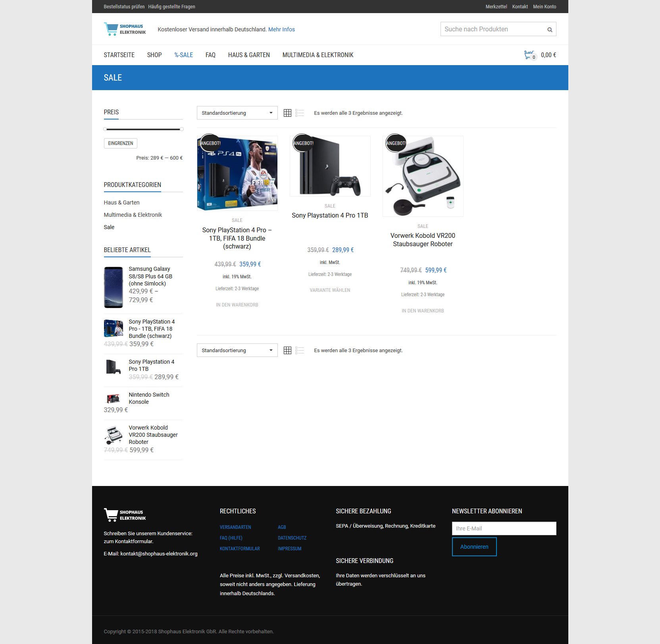Open the %-SALE menu item
The height and width of the screenshot is (644, 660).
(184, 55)
